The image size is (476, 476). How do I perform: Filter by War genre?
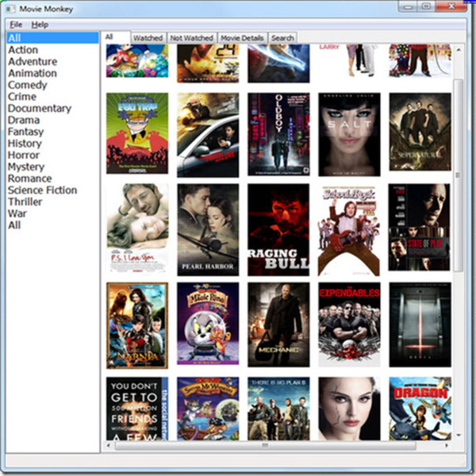pos(17,213)
